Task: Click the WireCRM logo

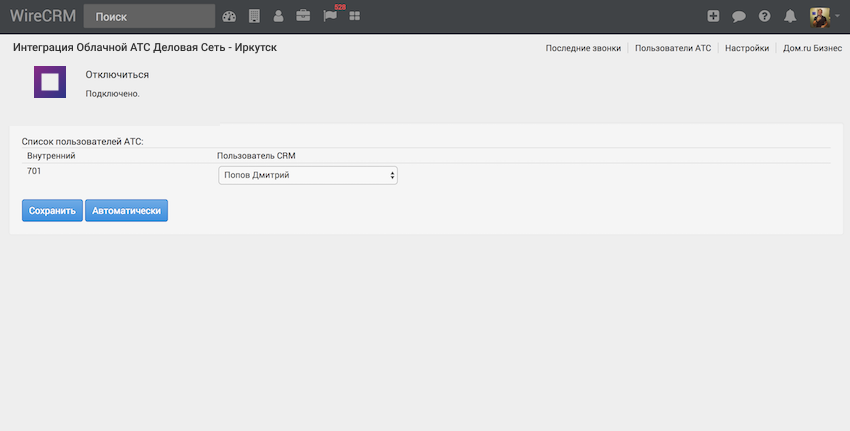Action: click(43, 16)
